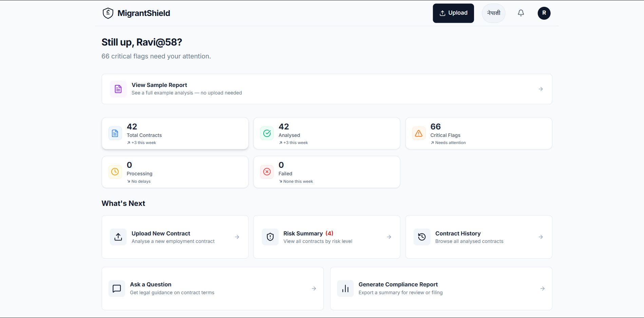Select the Failed stat label
The height and width of the screenshot is (318, 644).
285,174
